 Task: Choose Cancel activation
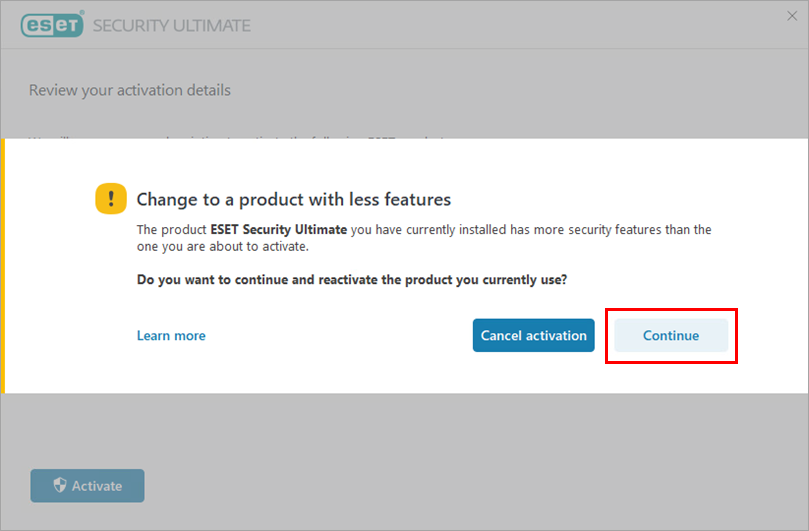coord(533,336)
